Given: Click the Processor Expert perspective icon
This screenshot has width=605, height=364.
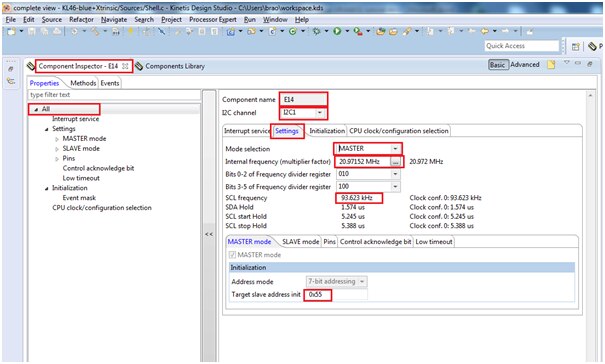Looking at the screenshot, I should coord(592,46).
